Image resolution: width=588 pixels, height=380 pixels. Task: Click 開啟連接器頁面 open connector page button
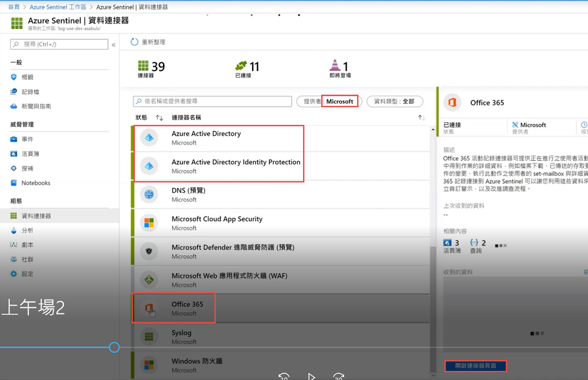[x=475, y=366]
